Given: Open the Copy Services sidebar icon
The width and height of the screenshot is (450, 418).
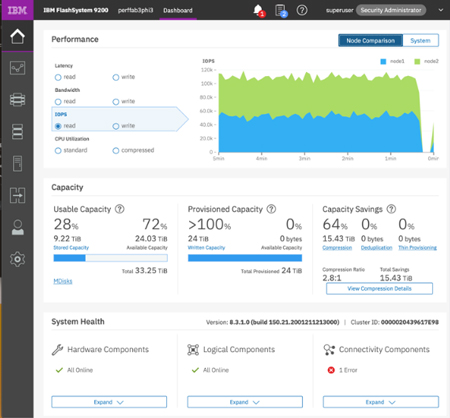Looking at the screenshot, I should (17, 195).
